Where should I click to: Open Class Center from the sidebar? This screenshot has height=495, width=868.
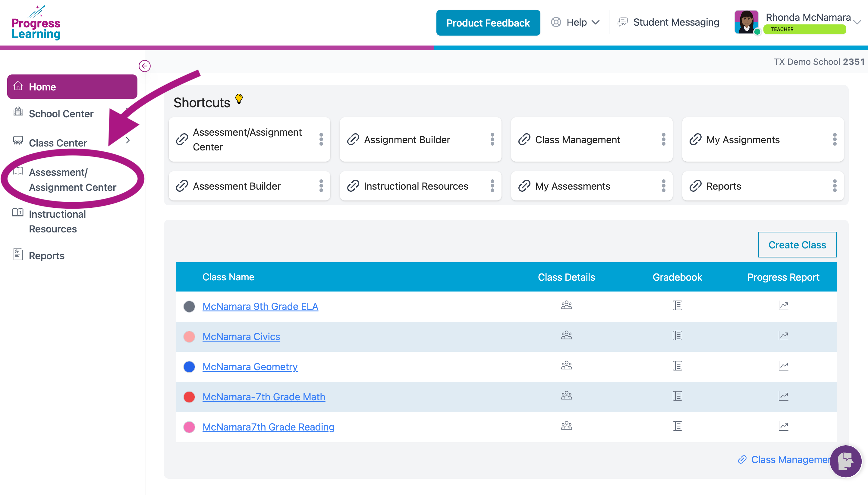coord(58,143)
